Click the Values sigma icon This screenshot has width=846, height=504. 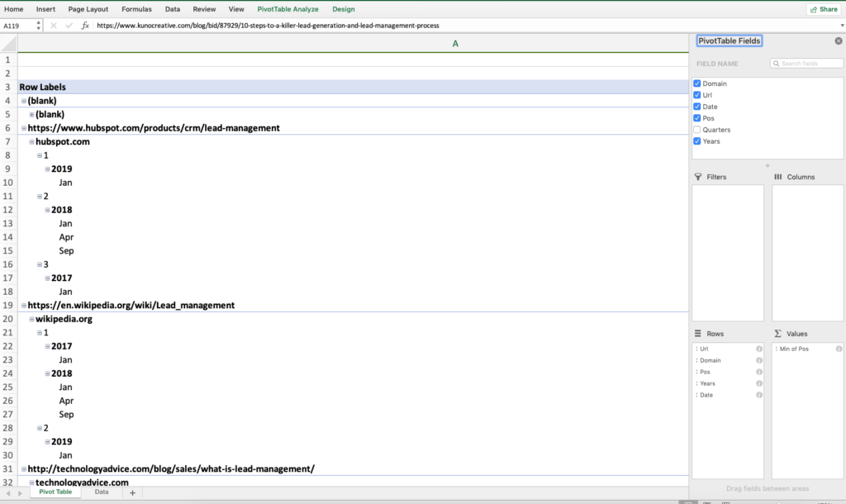(x=777, y=334)
